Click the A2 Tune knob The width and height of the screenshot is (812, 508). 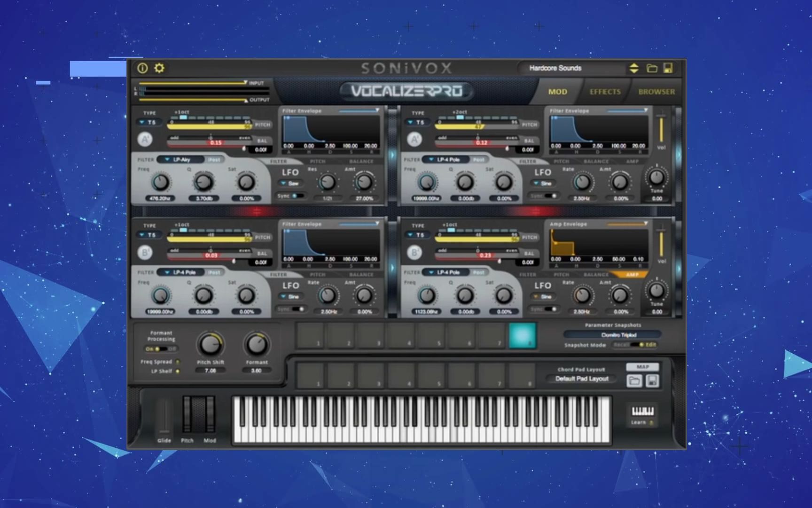(656, 177)
